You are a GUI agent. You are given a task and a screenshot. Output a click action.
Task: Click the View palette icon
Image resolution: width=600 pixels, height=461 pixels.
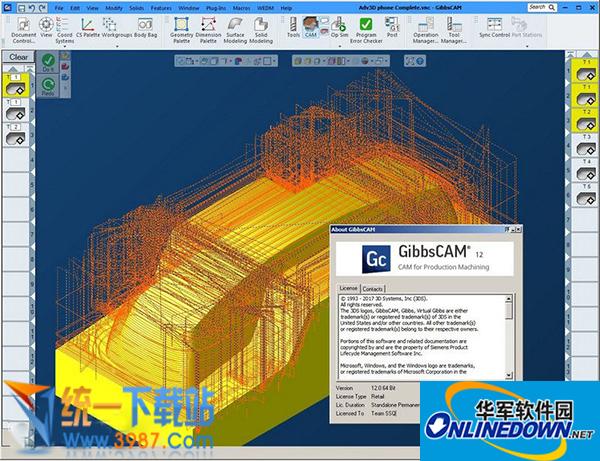[x=46, y=28]
